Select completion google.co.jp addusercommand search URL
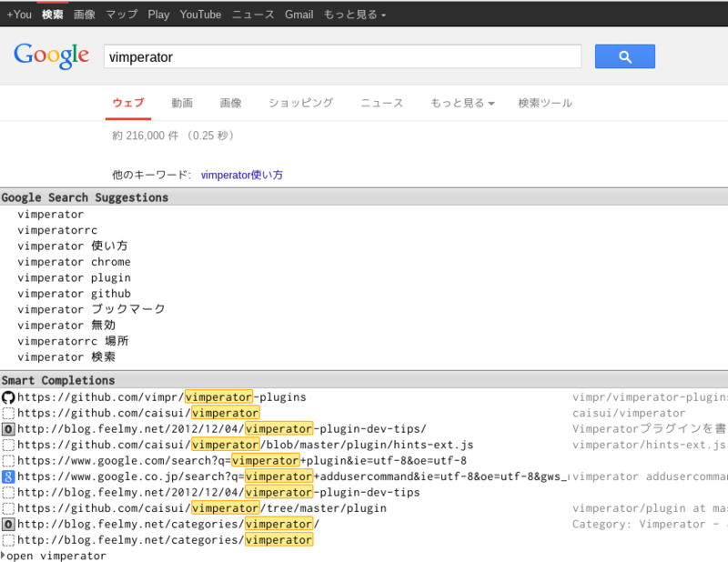 pos(292,477)
